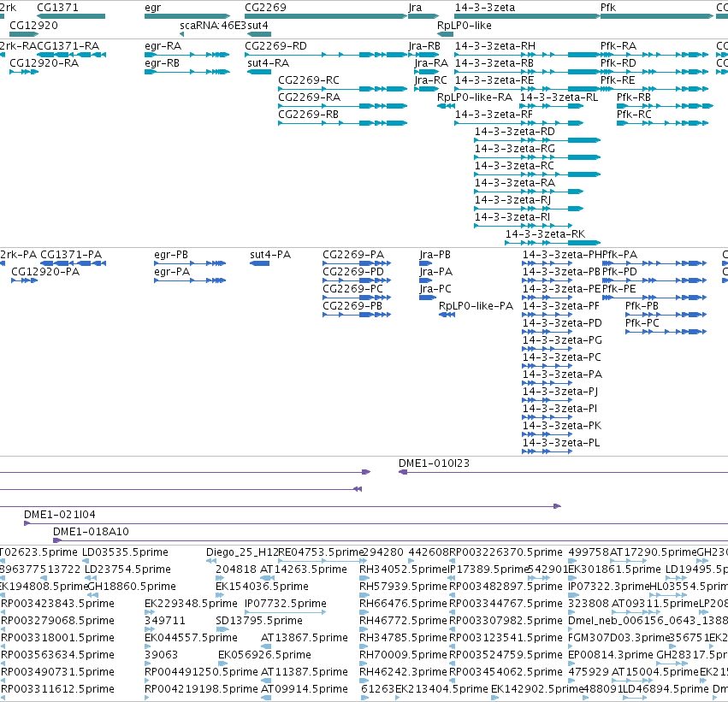Click transcript 14-3-3zeta-RK

coord(545,233)
